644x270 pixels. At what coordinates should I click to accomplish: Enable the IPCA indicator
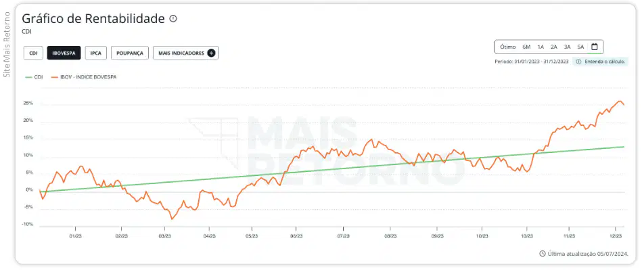[95, 53]
